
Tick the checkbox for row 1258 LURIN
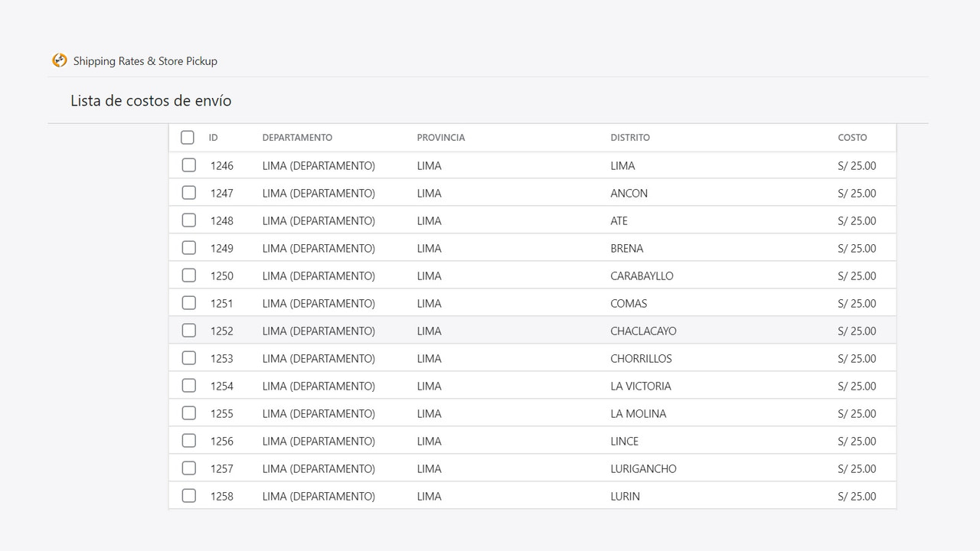click(x=189, y=496)
